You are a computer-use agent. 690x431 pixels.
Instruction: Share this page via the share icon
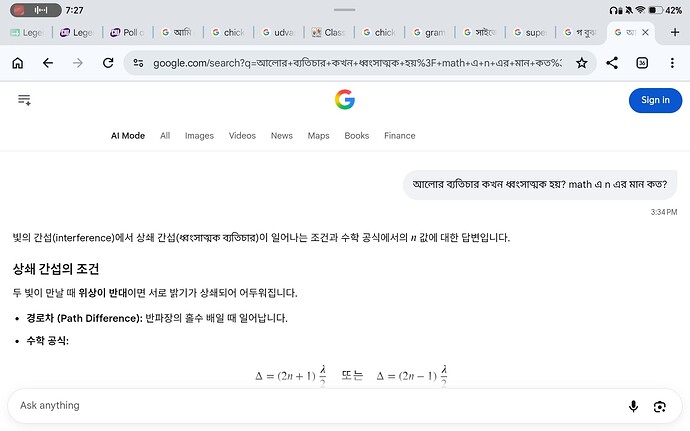click(612, 63)
